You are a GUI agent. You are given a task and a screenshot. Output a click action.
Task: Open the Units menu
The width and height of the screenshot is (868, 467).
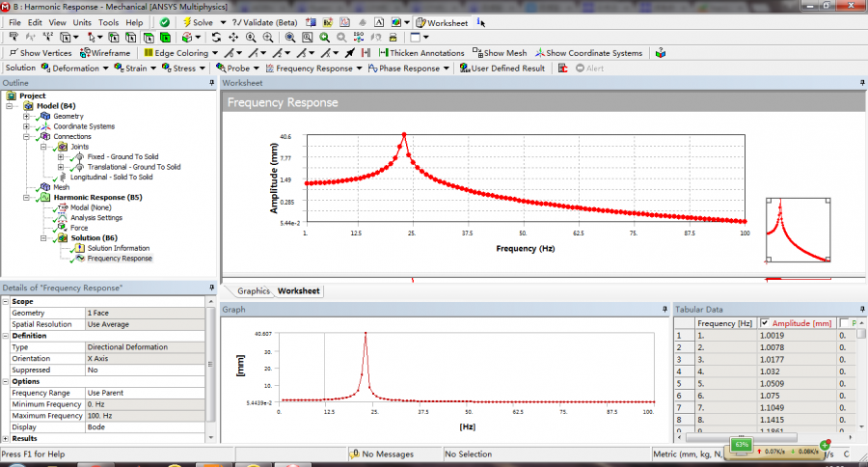[82, 22]
